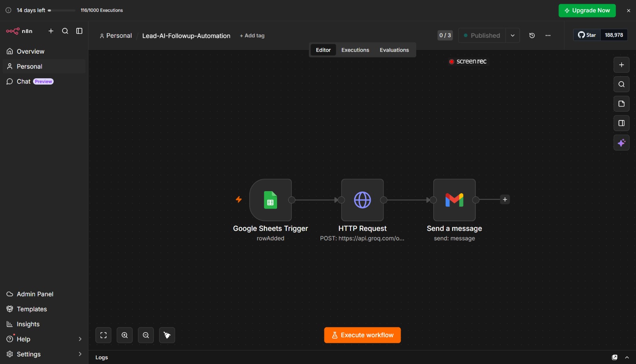The width and height of the screenshot is (636, 364).
Task: Click the Logs label
Action: 102,357
